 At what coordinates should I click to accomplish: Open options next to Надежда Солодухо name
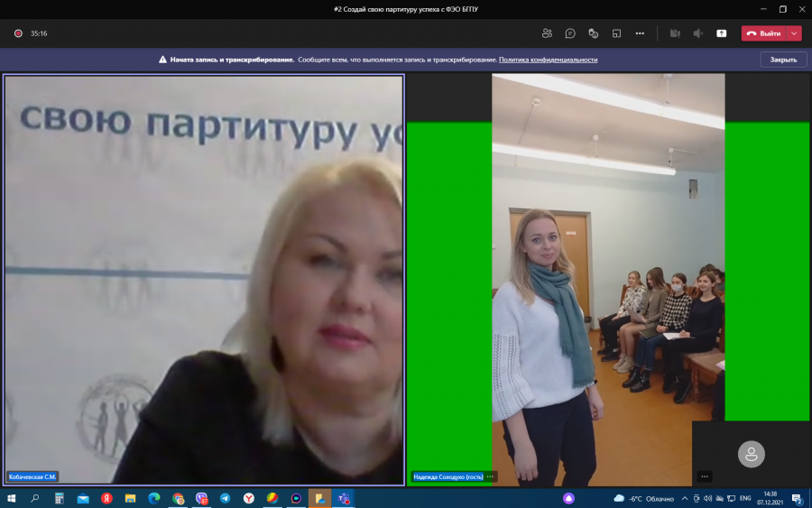[x=490, y=476]
